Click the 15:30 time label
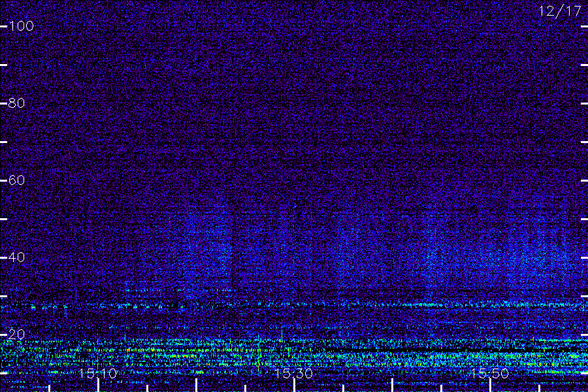This screenshot has width=588, height=392. pyautogui.click(x=294, y=373)
